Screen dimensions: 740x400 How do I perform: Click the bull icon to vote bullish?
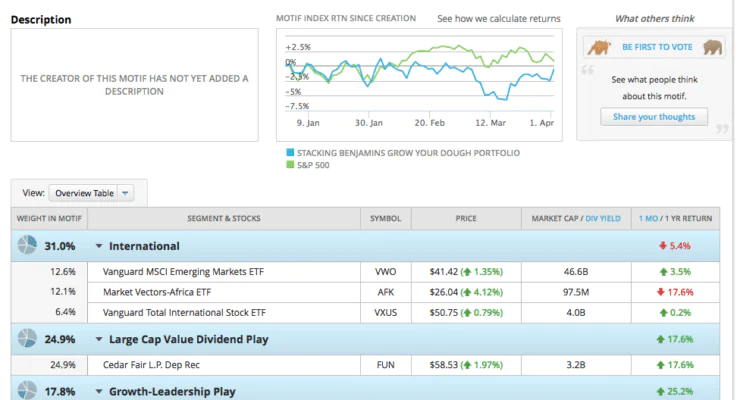click(x=598, y=47)
